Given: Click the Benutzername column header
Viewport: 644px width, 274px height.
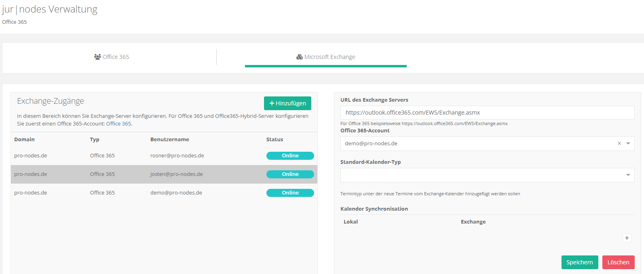Looking at the screenshot, I should [x=169, y=140].
